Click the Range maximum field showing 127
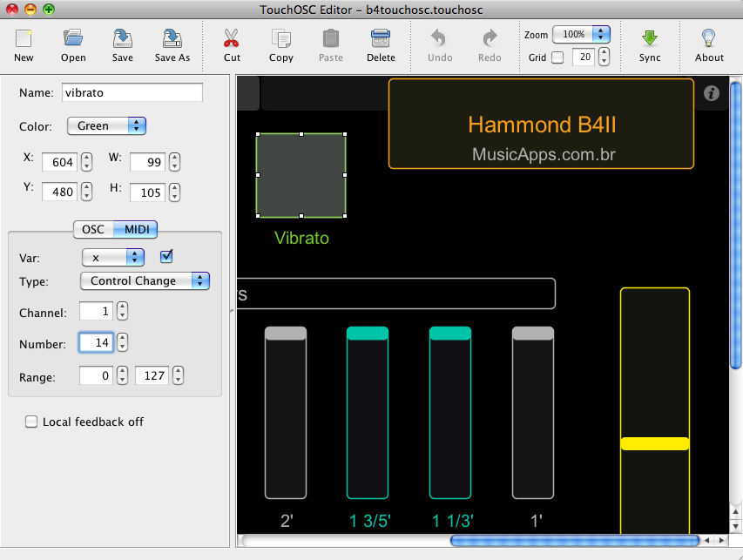The width and height of the screenshot is (743, 560). click(x=152, y=375)
